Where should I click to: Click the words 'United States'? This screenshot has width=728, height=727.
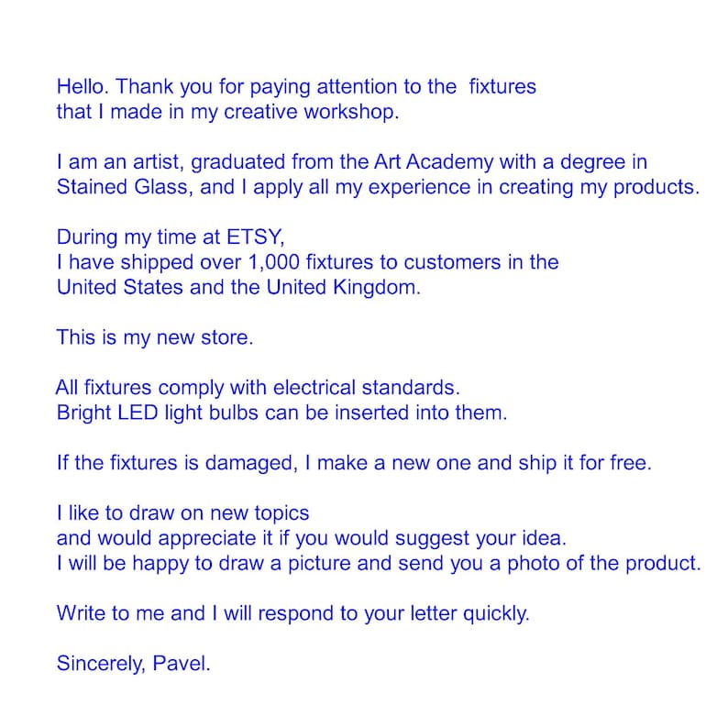pos(120,287)
